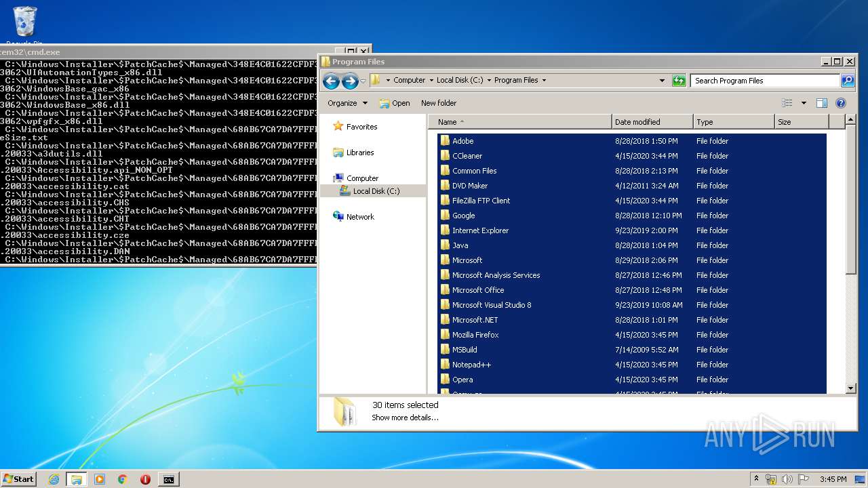The width and height of the screenshot is (868, 488).
Task: Open the Organize menu
Action: tap(347, 103)
